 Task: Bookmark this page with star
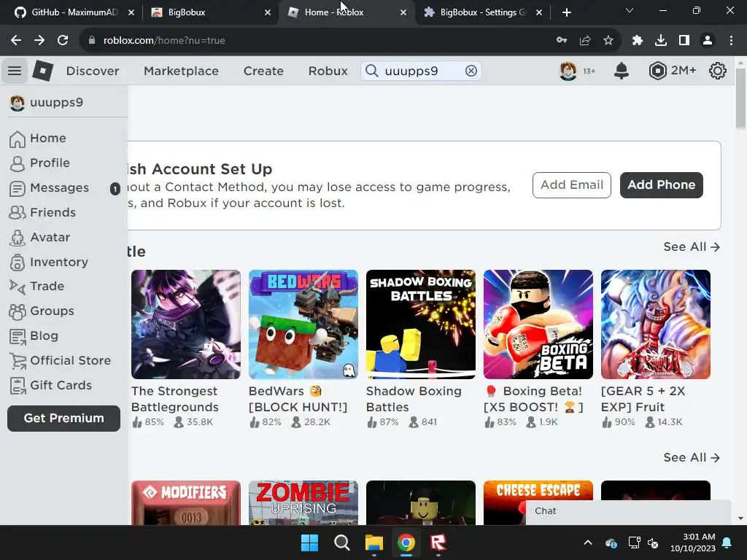pos(608,41)
